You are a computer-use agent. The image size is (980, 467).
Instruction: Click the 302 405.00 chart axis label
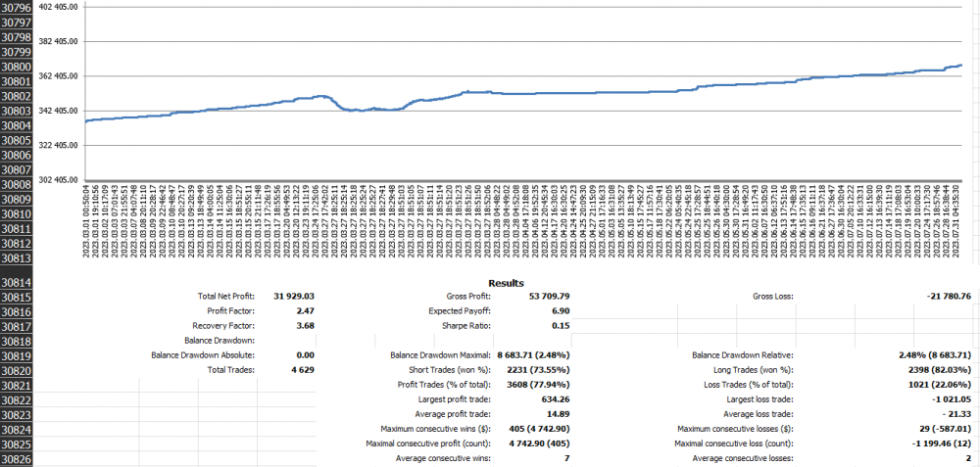(58, 180)
